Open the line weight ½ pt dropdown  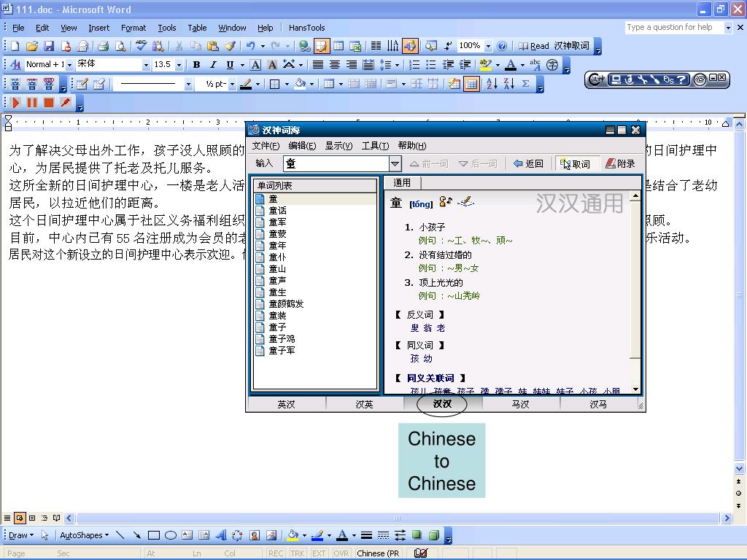pyautogui.click(x=233, y=85)
